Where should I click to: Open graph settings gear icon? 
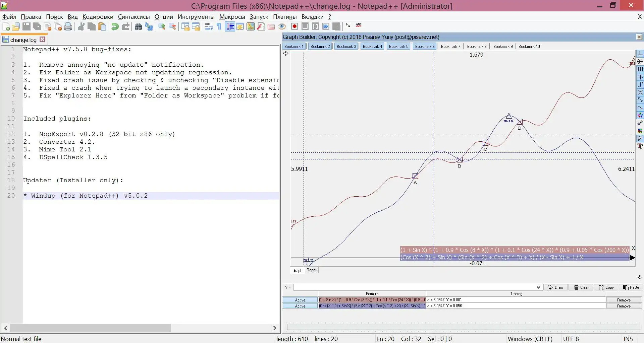click(640, 123)
